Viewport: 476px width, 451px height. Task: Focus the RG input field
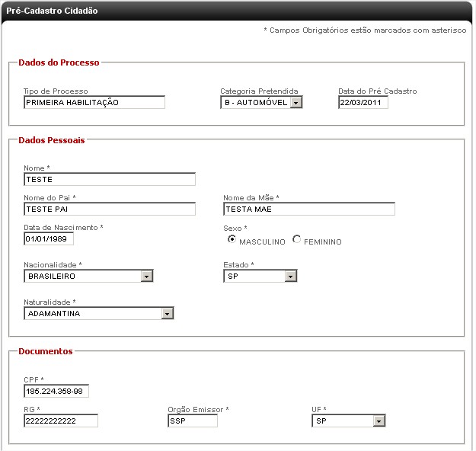[x=61, y=421]
